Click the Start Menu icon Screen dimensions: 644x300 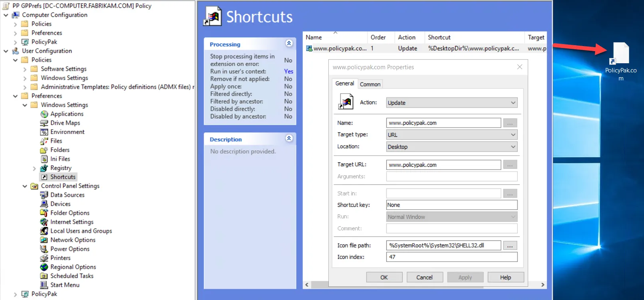pyautogui.click(x=44, y=285)
